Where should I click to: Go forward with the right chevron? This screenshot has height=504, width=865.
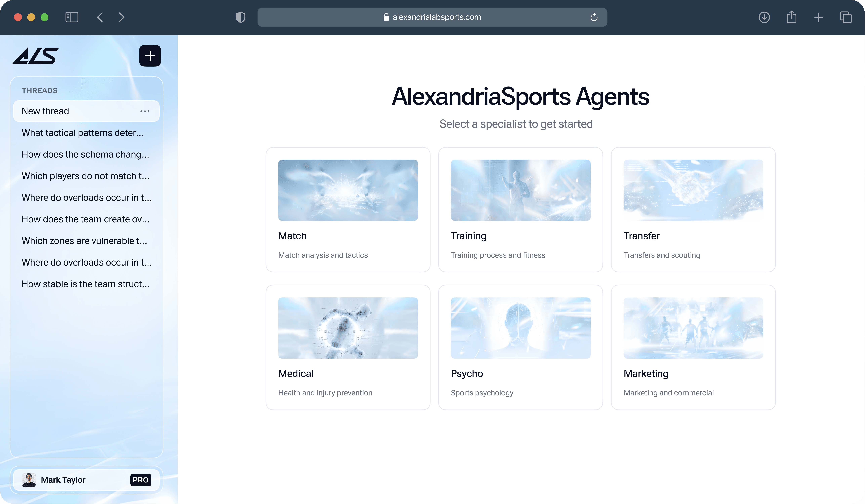coord(121,17)
